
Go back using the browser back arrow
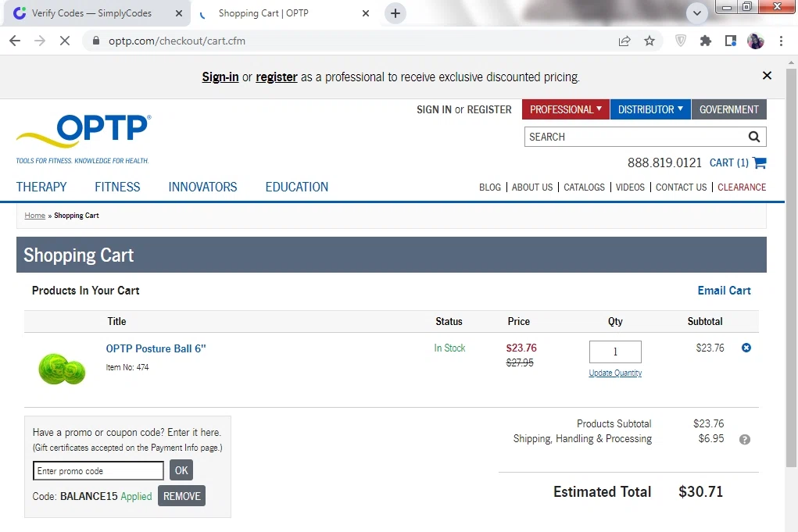pos(15,41)
